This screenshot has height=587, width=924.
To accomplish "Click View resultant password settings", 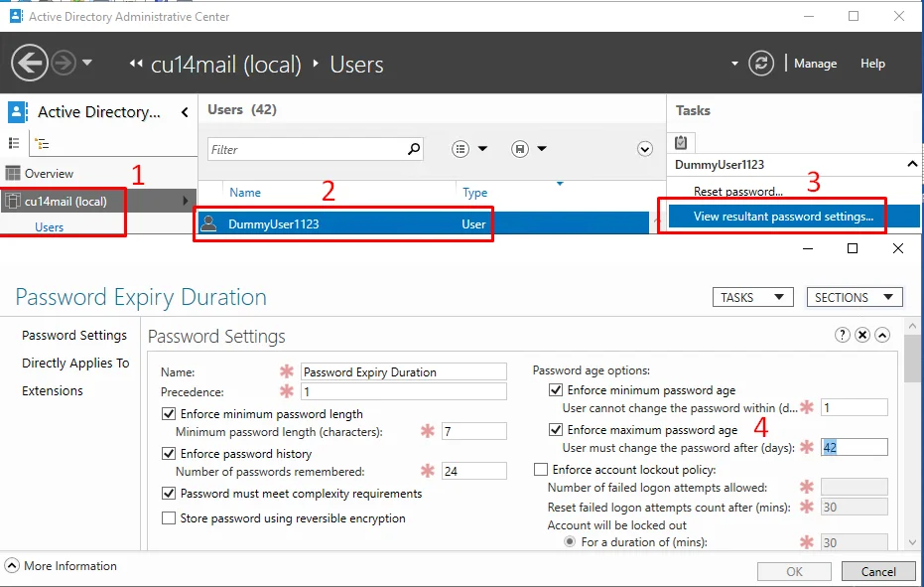I will pyautogui.click(x=783, y=217).
